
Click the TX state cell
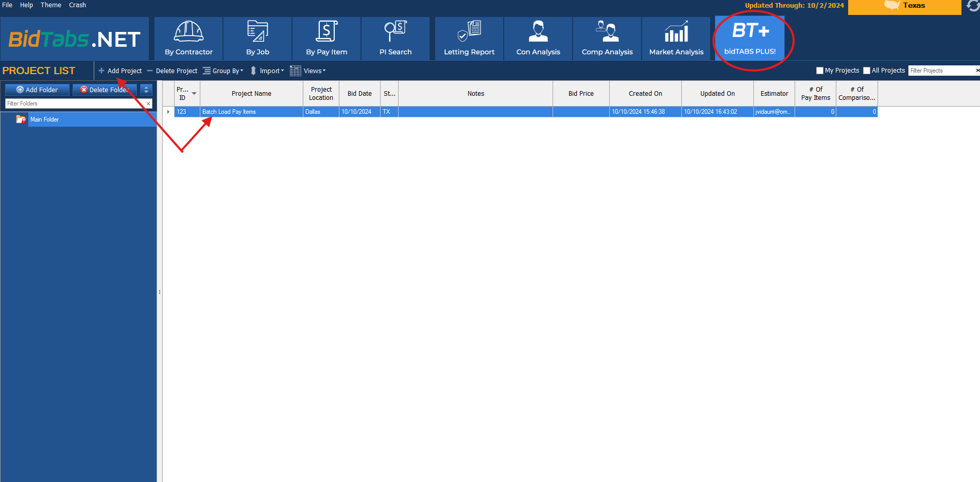389,112
